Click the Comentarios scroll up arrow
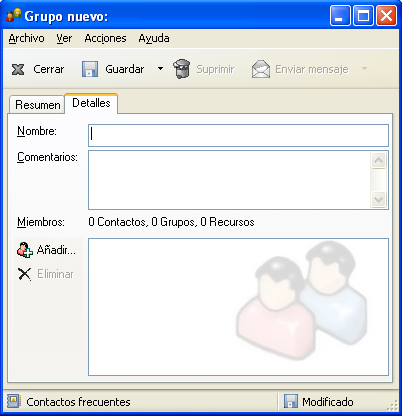 point(378,160)
